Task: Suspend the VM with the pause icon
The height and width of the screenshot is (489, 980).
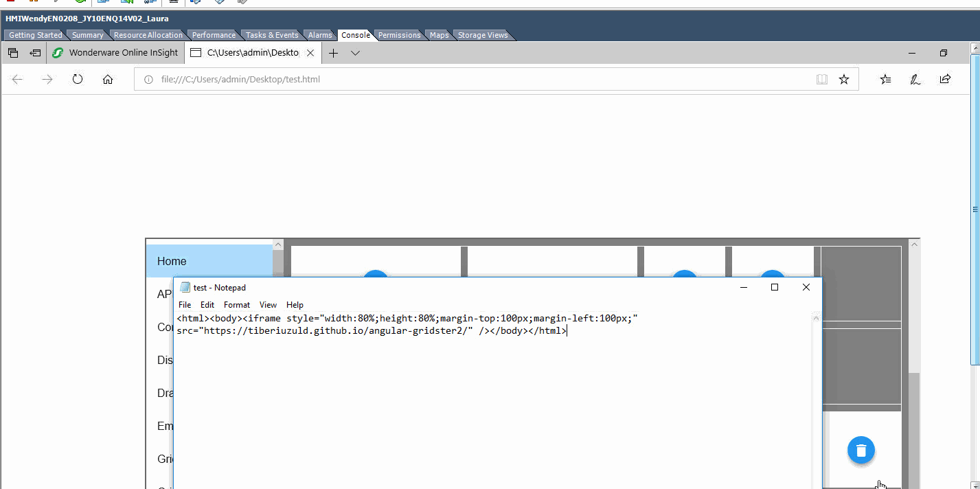Action: pos(33,3)
